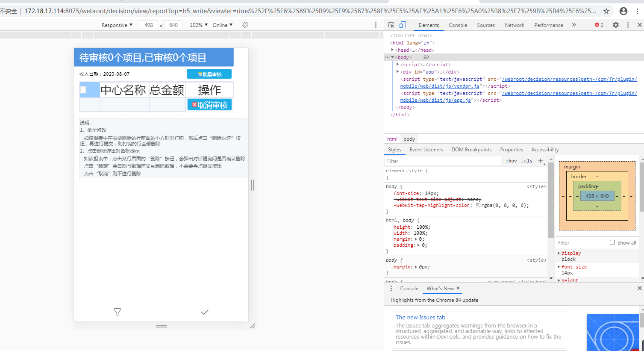Click the 批量审核 button
644x351 pixels.
[209, 74]
